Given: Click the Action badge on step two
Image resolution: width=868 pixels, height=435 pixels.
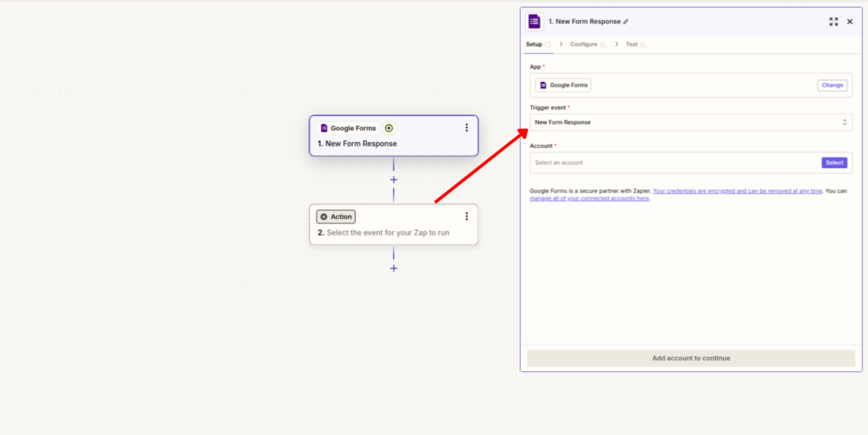Looking at the screenshot, I should coord(336,216).
